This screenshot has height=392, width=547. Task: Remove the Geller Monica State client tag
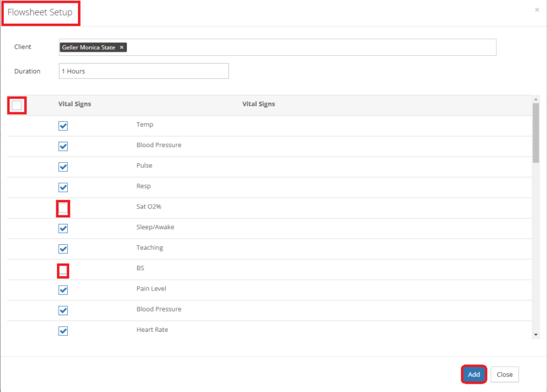tap(122, 47)
